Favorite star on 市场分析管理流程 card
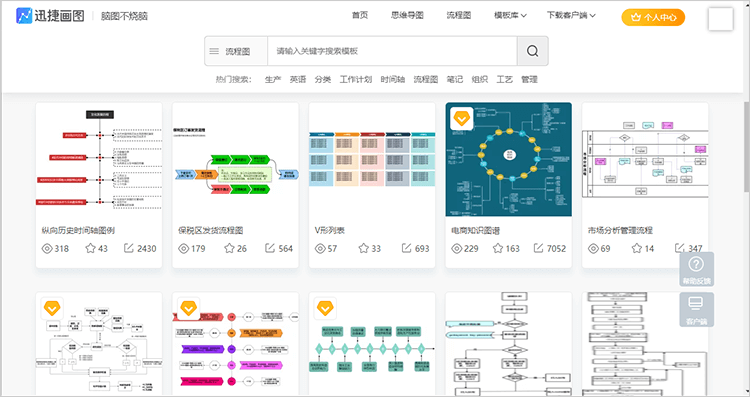Viewport: 750px width, 397px height. point(637,248)
